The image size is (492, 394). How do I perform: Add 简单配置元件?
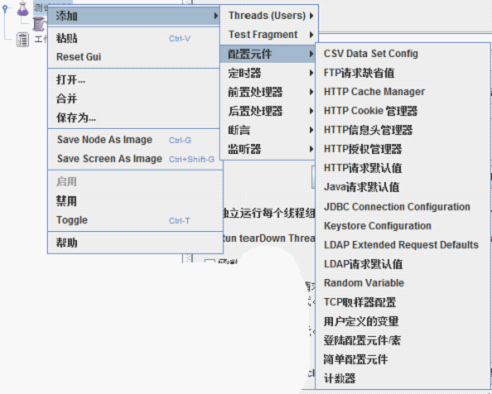403,359
